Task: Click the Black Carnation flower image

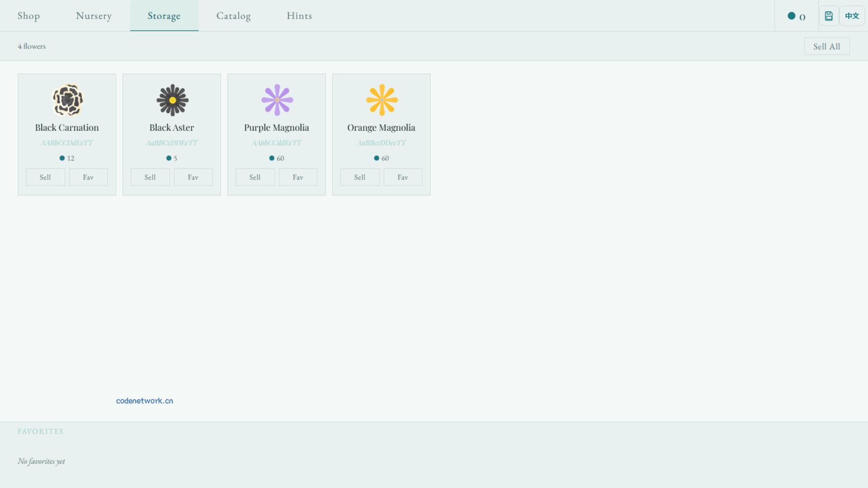Action: pos(67,100)
